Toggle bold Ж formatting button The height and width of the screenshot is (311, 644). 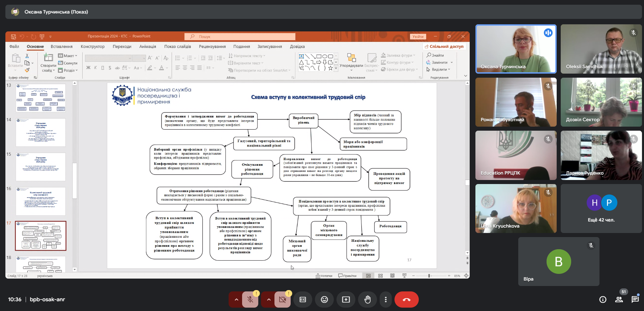pyautogui.click(x=88, y=68)
